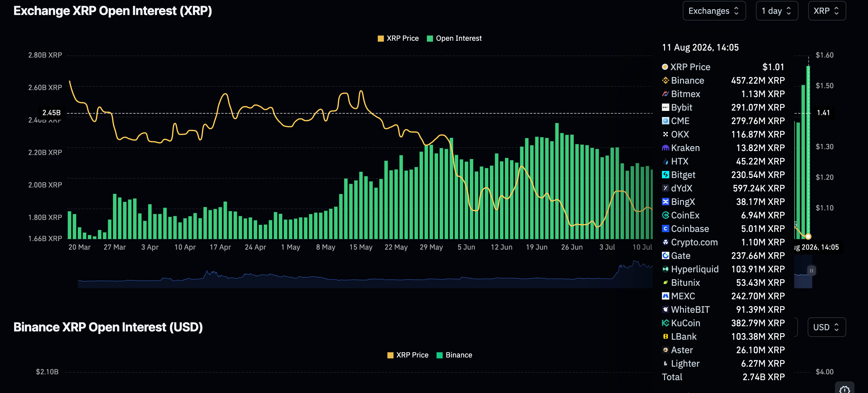Click the Coinbase logo in the tooltip
This screenshot has width=868, height=393.
point(665,229)
